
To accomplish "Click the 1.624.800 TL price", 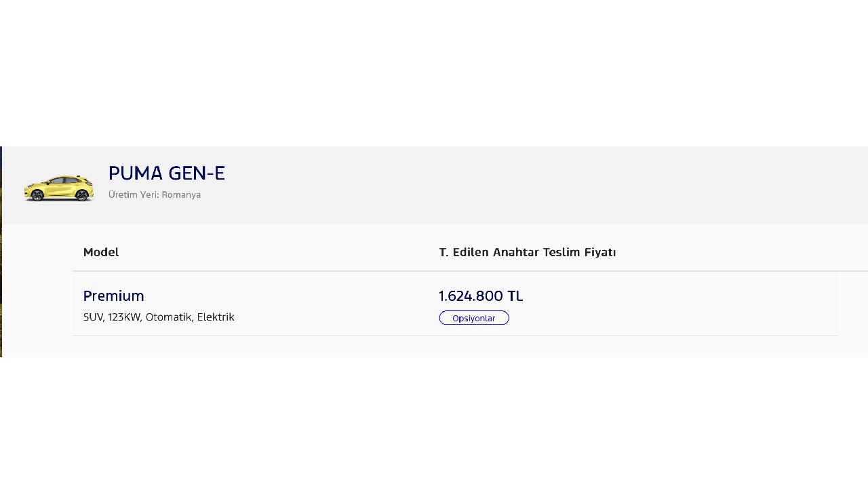I will pos(481,296).
